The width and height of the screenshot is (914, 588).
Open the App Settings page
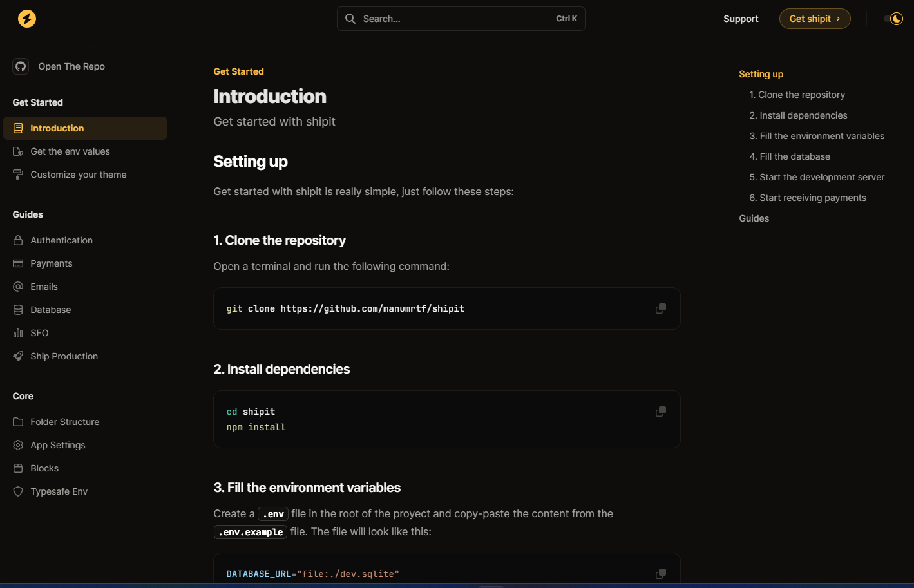coord(58,445)
